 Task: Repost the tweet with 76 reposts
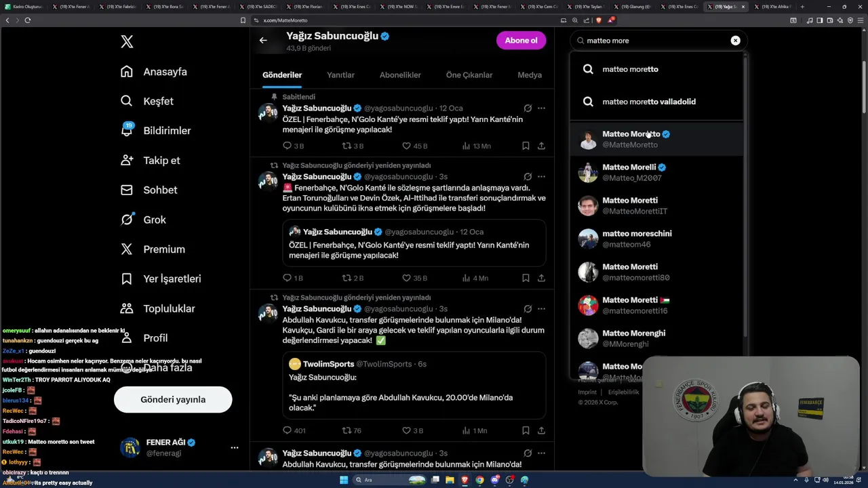click(x=351, y=430)
